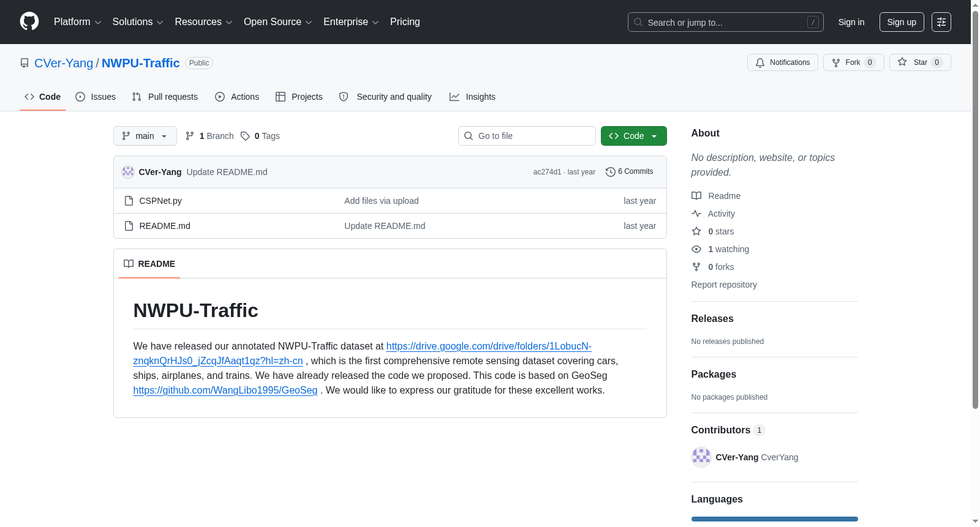The width and height of the screenshot is (980, 527).
Task: Open the Contributors heading link
Action: point(728,430)
